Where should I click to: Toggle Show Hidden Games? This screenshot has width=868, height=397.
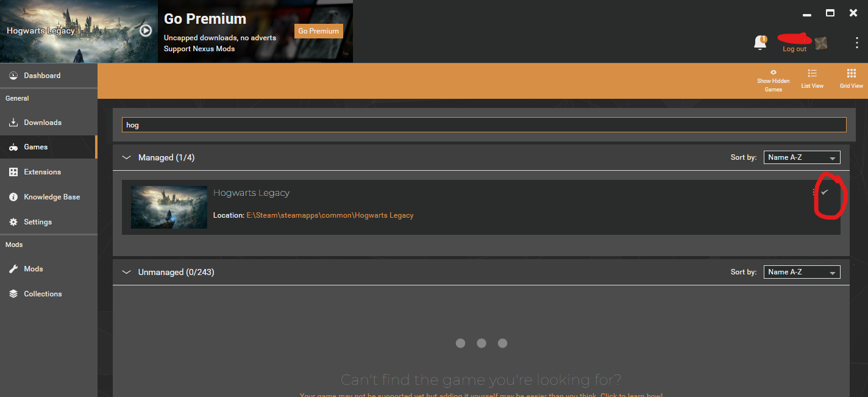773,80
